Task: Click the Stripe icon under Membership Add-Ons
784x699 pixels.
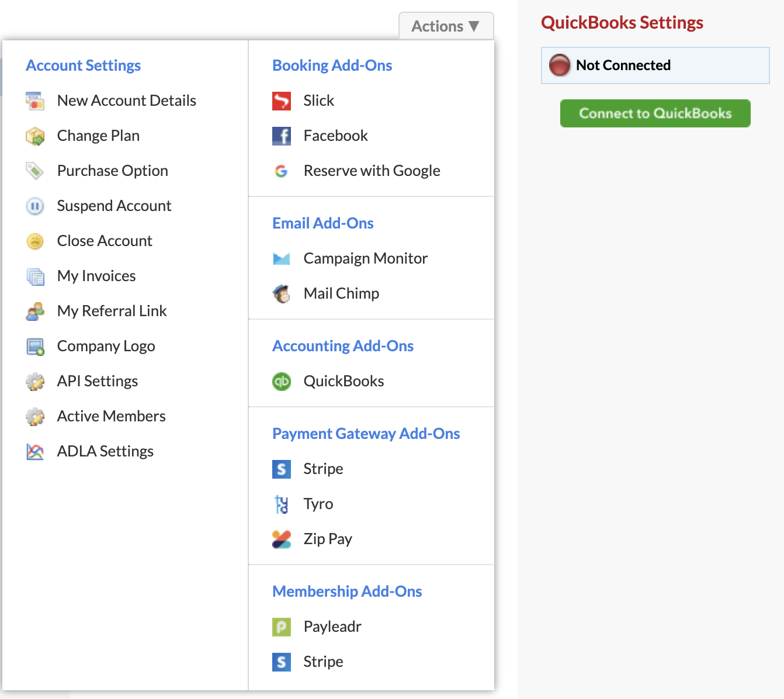Action: 282,662
